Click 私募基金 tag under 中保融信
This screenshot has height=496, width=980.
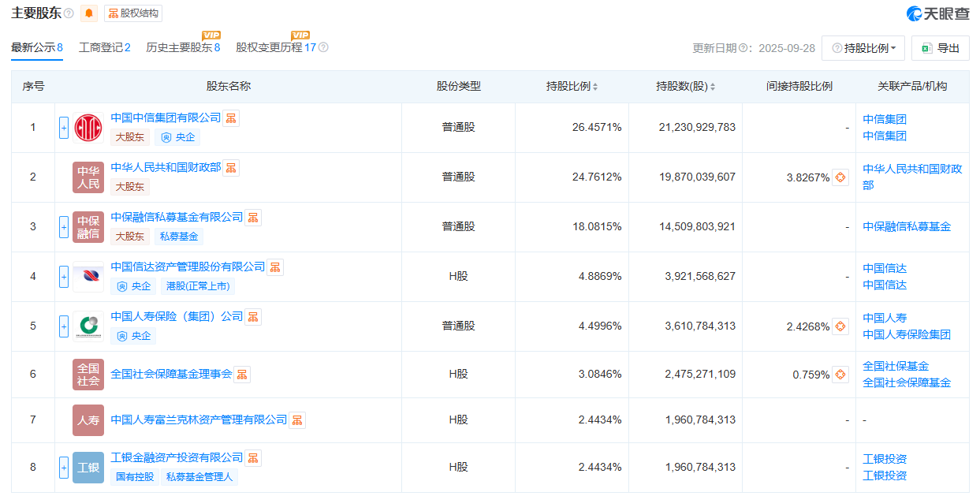[179, 237]
